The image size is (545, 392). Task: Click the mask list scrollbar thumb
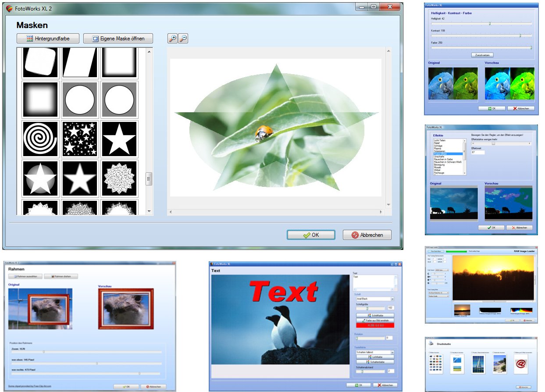pos(149,178)
